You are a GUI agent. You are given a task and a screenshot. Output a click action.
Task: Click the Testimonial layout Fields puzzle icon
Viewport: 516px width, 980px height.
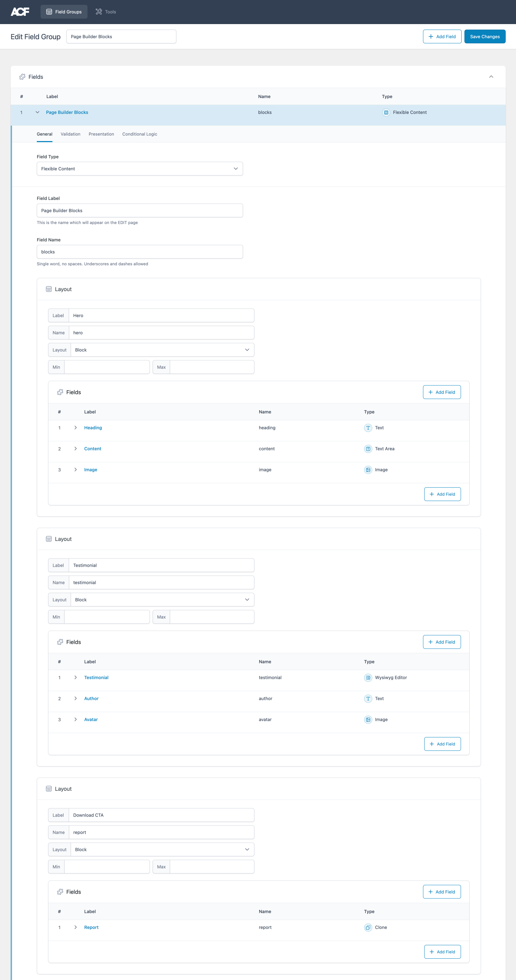tap(60, 642)
